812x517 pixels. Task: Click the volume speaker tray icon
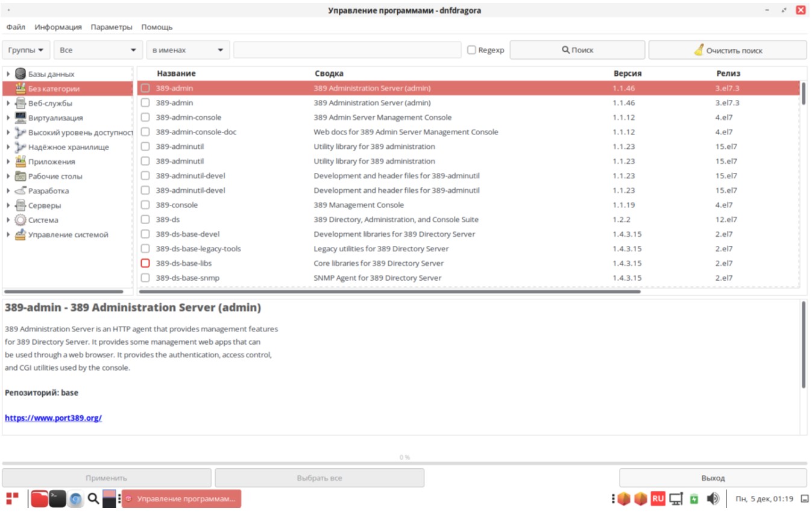coord(713,498)
